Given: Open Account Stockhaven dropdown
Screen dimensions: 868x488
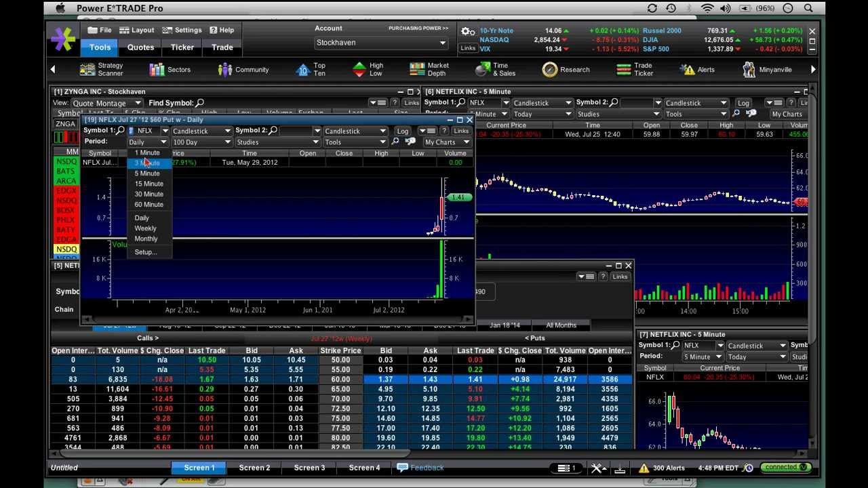Looking at the screenshot, I should tap(381, 43).
